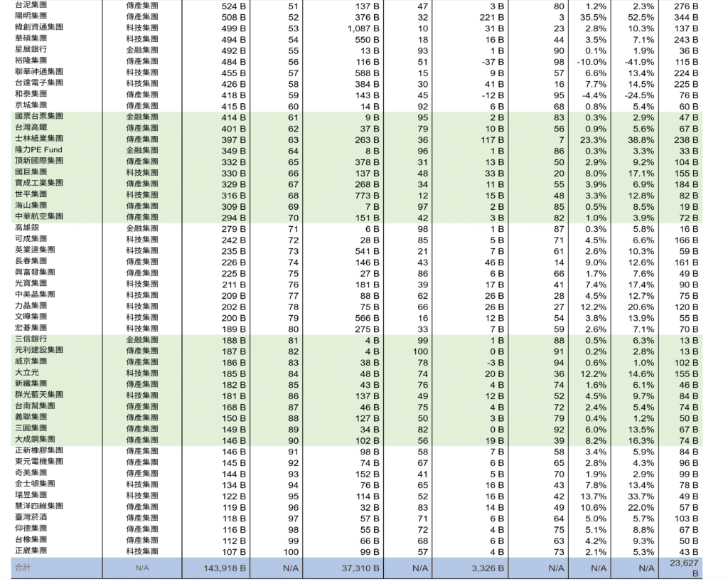Select the 聯華神通集團 name cell
Screen dimensions: 728x584
[39, 72]
